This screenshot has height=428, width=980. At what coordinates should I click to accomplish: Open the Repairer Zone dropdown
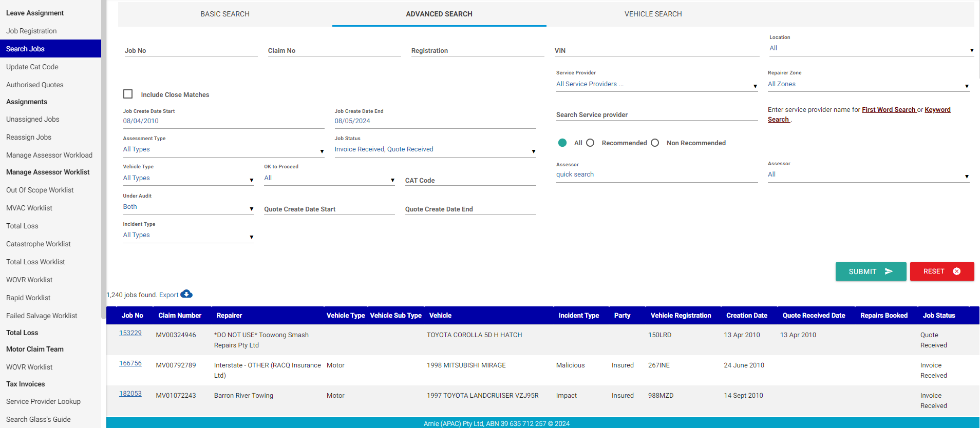pyautogui.click(x=868, y=85)
